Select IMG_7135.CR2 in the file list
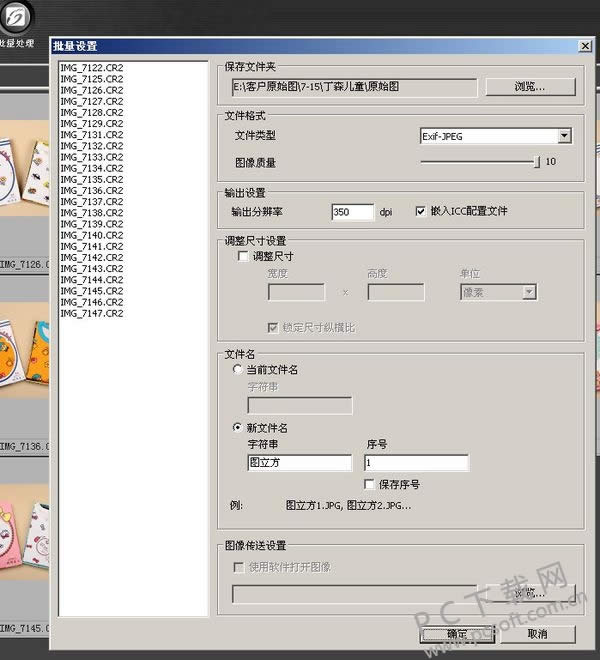 (x=92, y=180)
